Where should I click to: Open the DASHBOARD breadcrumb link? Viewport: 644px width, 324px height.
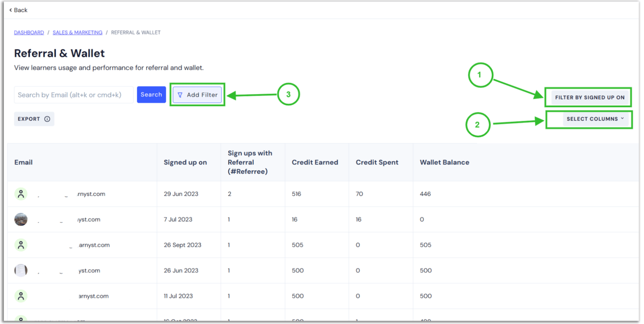pyautogui.click(x=29, y=32)
